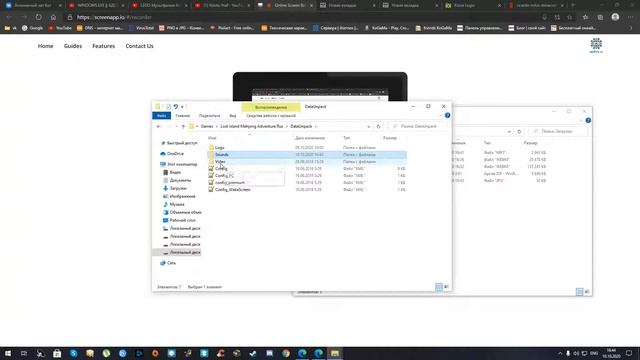This screenshot has height=360, width=640.
Task: Click the Up folder arrow in DataUnpack window
Action: [x=183, y=127]
